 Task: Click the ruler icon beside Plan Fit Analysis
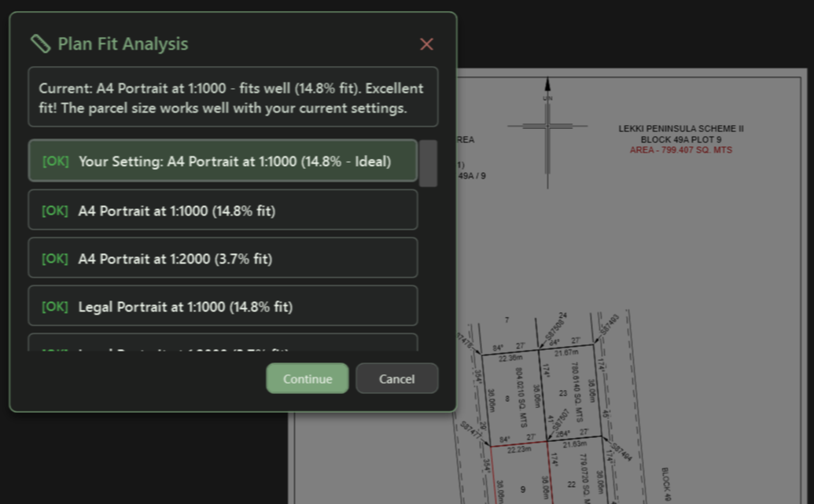point(40,43)
